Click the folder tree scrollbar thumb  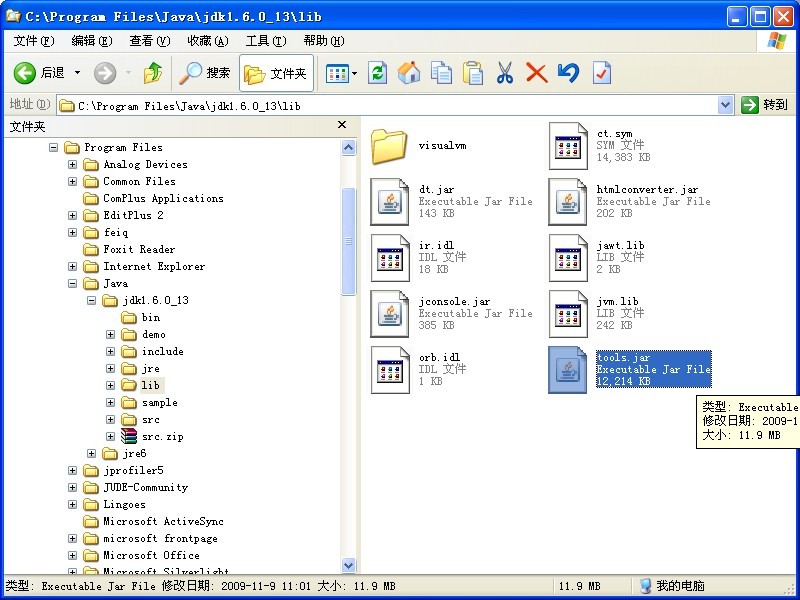[348, 241]
